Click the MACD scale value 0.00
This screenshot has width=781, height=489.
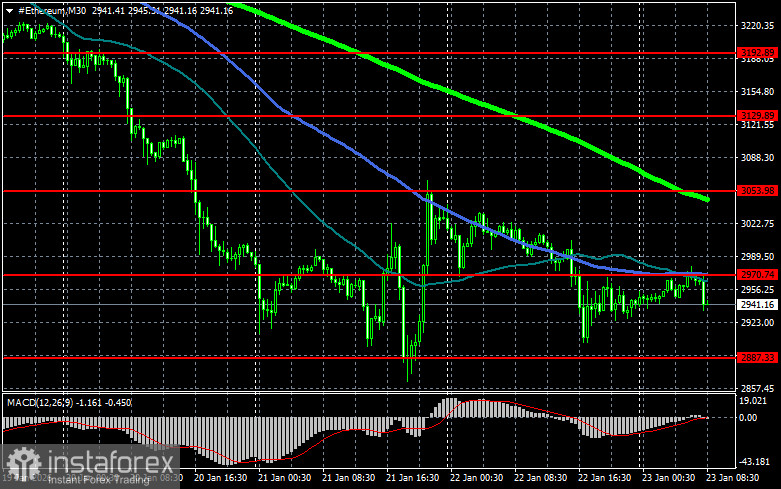click(748, 417)
